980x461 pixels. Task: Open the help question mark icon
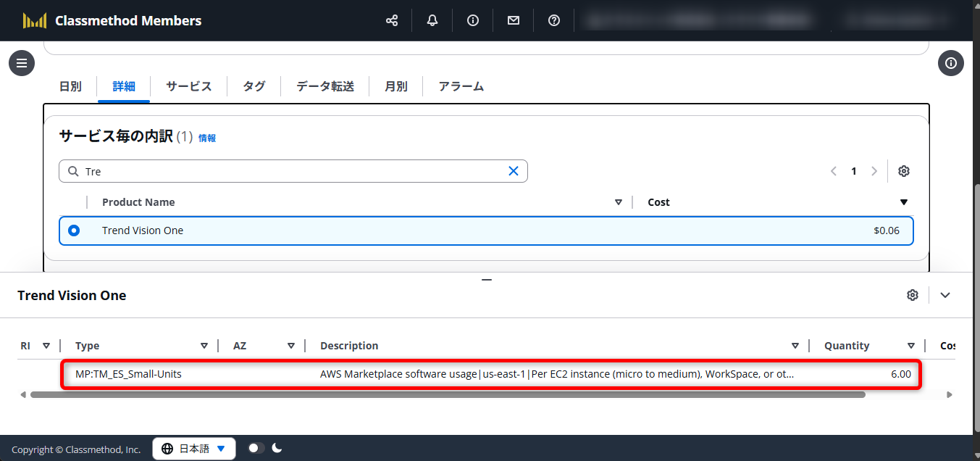[554, 20]
